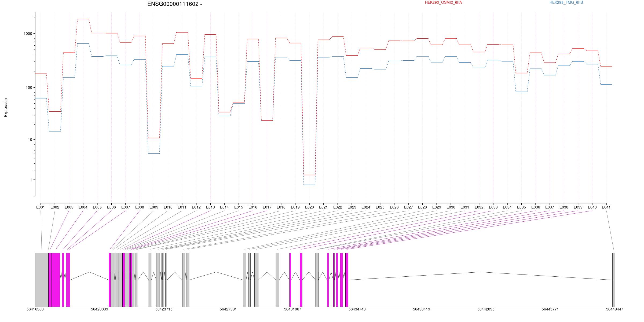644x322 pixels.
Task: Select the HEK293_OSMI2_6hA legend label
Action: (443, 2)
